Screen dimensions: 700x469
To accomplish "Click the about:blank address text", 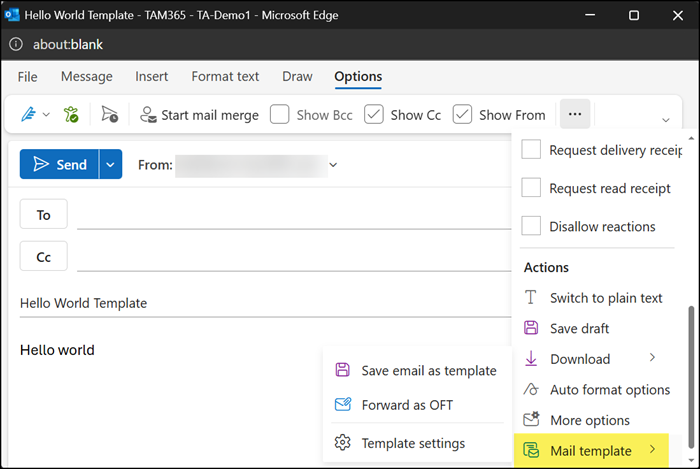I will (x=68, y=44).
